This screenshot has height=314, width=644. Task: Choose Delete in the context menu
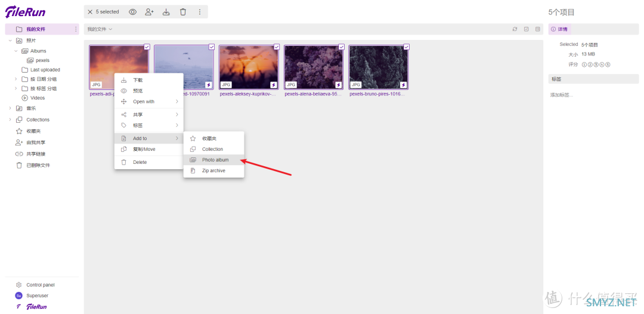click(x=148, y=162)
